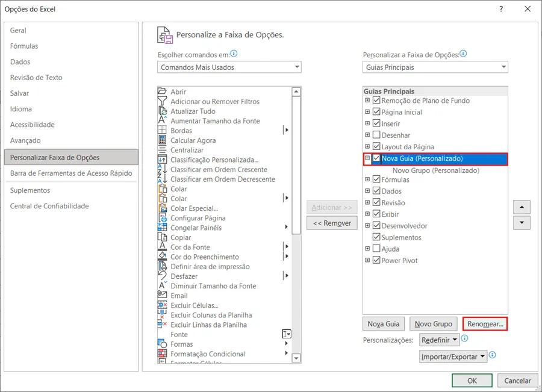Select Novo Grupo (Personalizado) tree item
The width and height of the screenshot is (542, 392).
tap(435, 170)
